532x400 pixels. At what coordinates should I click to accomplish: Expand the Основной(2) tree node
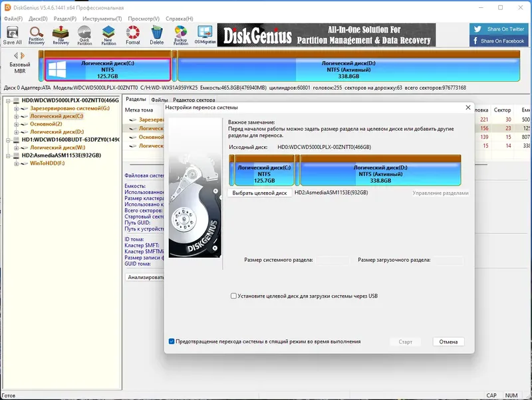click(x=16, y=124)
